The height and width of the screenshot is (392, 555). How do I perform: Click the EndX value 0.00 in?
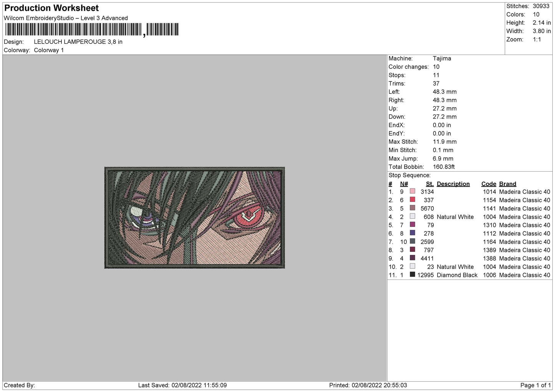click(x=442, y=125)
